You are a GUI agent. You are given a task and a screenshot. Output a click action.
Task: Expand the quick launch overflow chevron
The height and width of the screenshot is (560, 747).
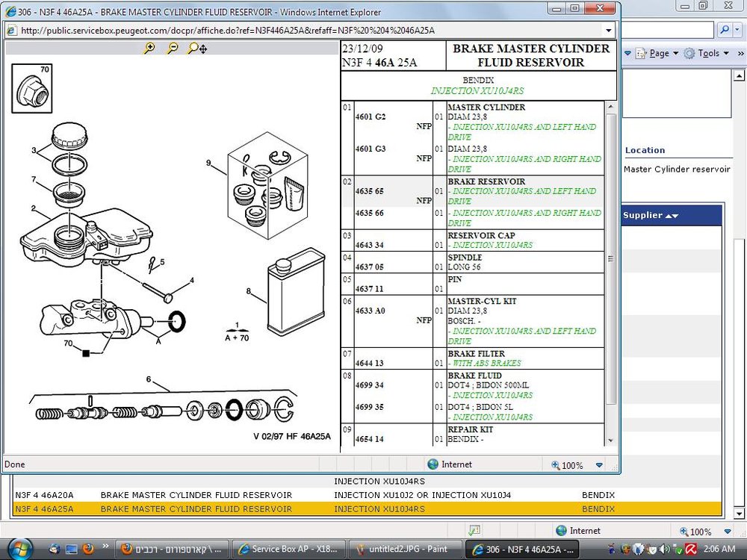(105, 547)
